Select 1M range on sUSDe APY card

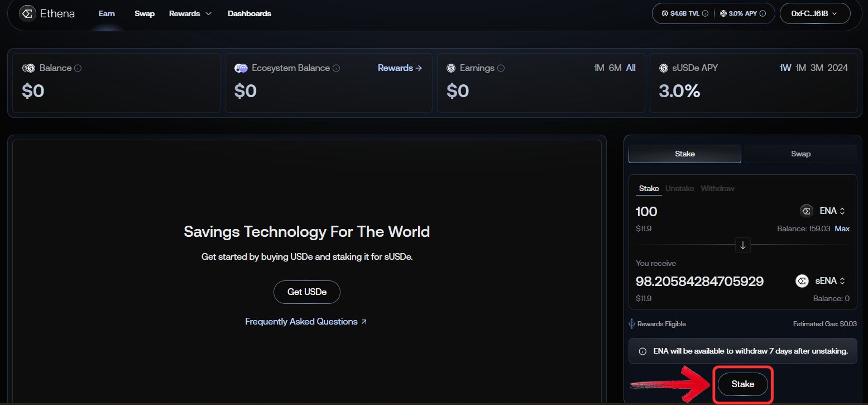(x=801, y=68)
